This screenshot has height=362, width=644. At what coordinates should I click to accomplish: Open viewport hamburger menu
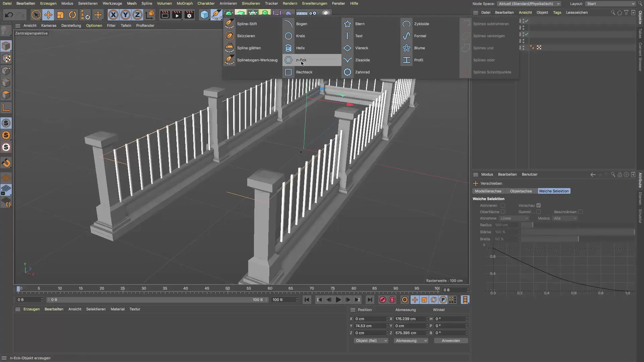(x=18, y=25)
